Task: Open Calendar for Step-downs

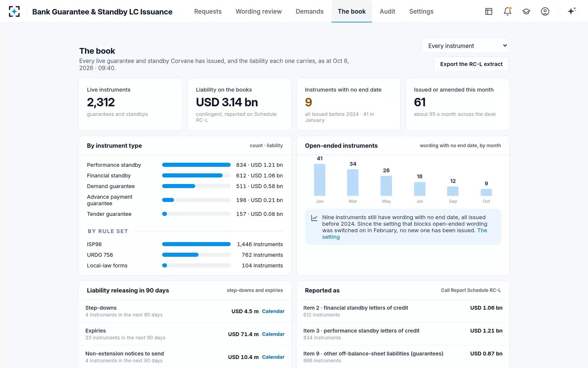Action: pyautogui.click(x=273, y=311)
